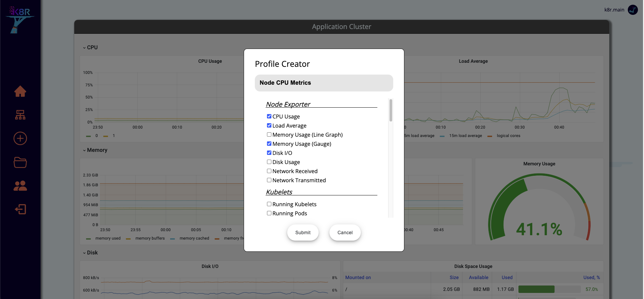The width and height of the screenshot is (644, 299).
Task: Click the Node CPU Metrics name field
Action: pos(324,83)
